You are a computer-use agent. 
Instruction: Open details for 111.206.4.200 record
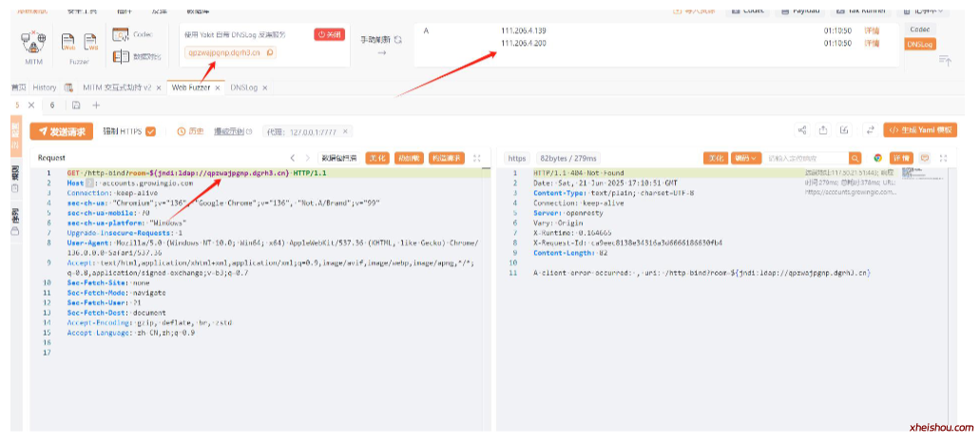[872, 43]
